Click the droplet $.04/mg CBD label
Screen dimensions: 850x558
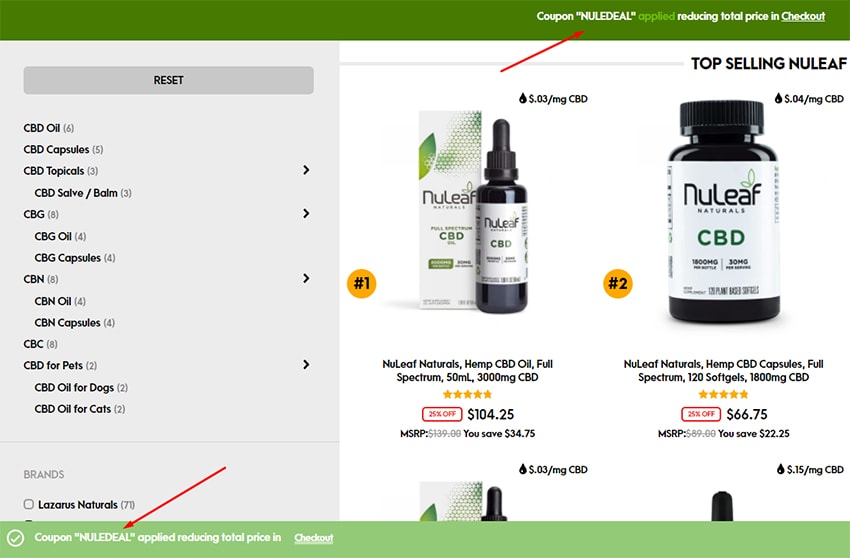click(x=809, y=99)
